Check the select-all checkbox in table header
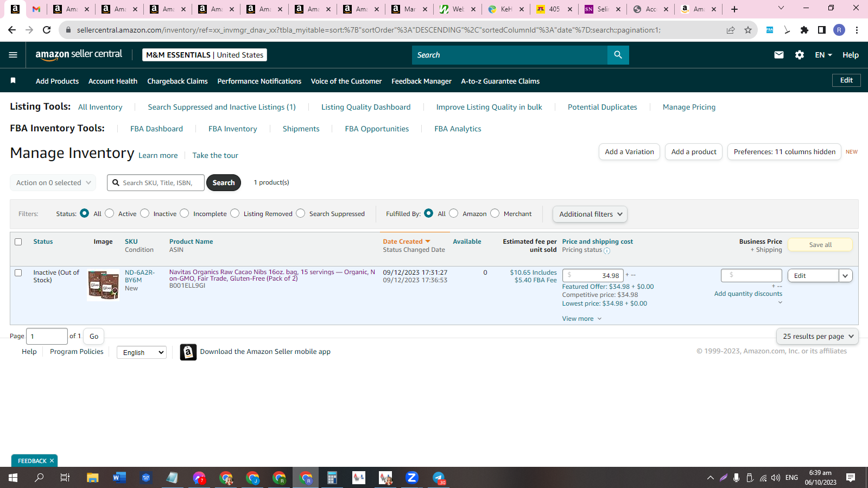Screen dimensions: 868x488 (x=18, y=242)
